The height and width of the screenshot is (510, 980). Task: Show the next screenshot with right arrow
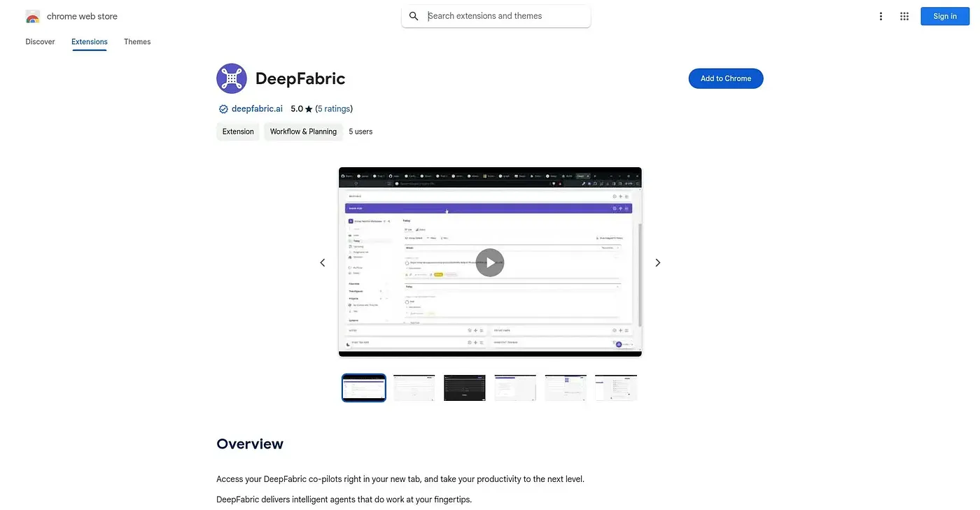point(657,262)
